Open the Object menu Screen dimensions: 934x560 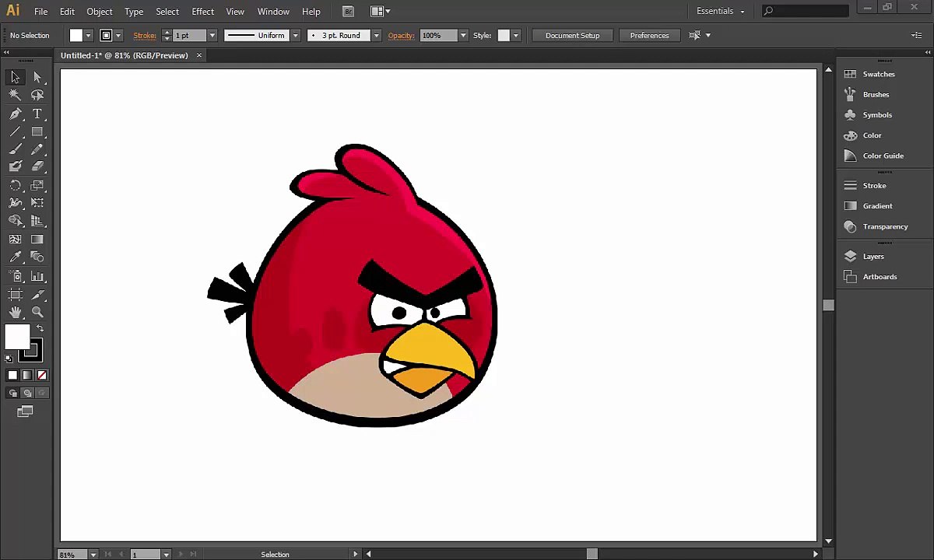click(x=100, y=12)
